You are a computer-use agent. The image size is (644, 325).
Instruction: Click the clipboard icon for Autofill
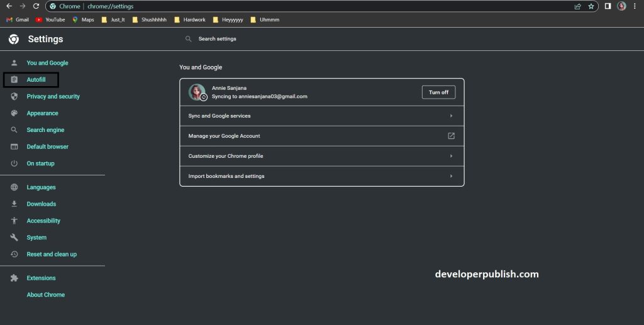point(14,80)
